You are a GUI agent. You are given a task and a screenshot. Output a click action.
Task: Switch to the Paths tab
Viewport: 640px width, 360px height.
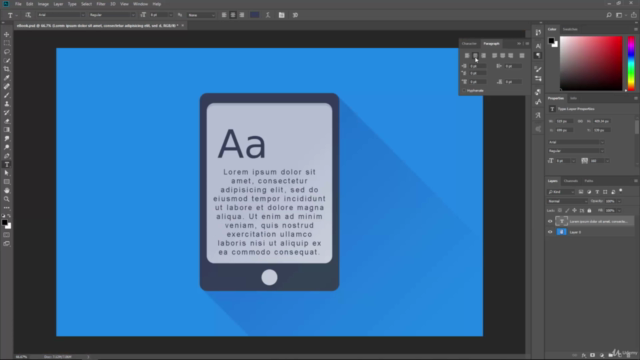pyautogui.click(x=589, y=181)
